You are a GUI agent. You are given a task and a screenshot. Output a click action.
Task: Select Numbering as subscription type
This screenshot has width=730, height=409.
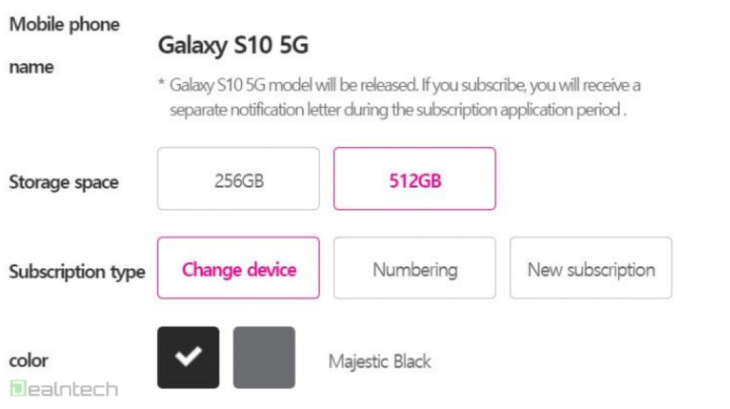click(x=414, y=268)
